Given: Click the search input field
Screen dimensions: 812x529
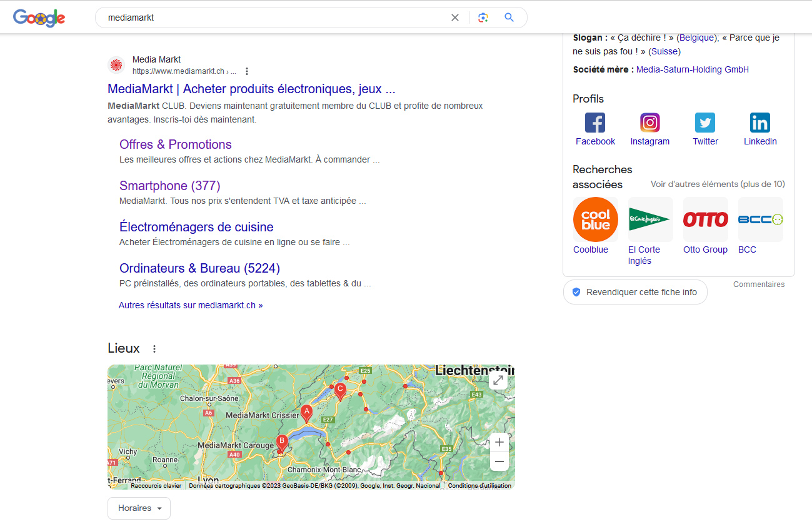Looking at the screenshot, I should (275, 18).
